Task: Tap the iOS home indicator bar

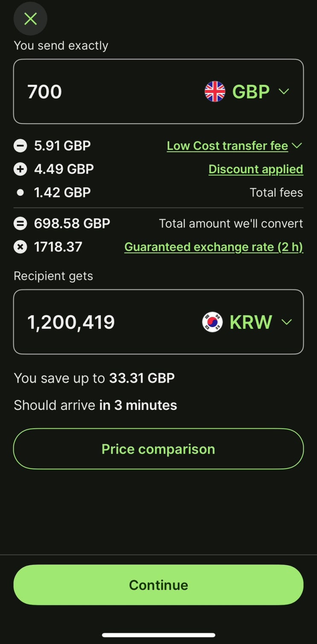Action: [x=158, y=635]
